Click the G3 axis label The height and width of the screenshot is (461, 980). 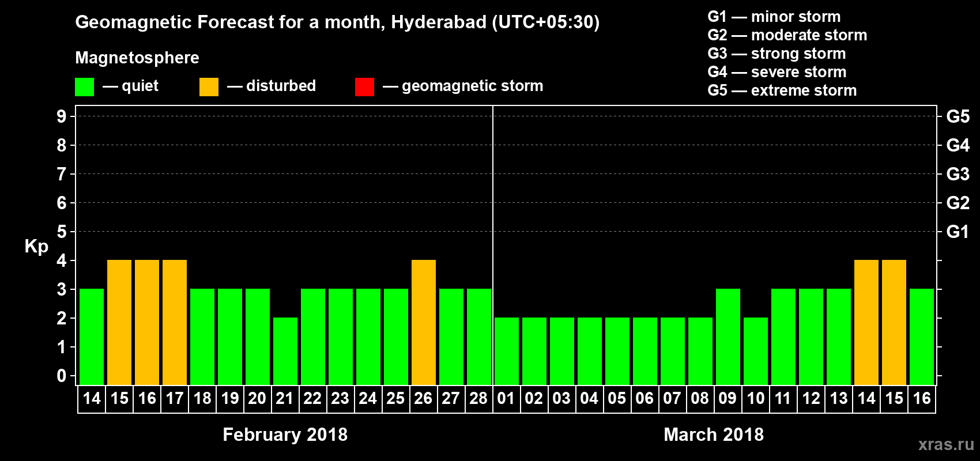click(x=958, y=174)
